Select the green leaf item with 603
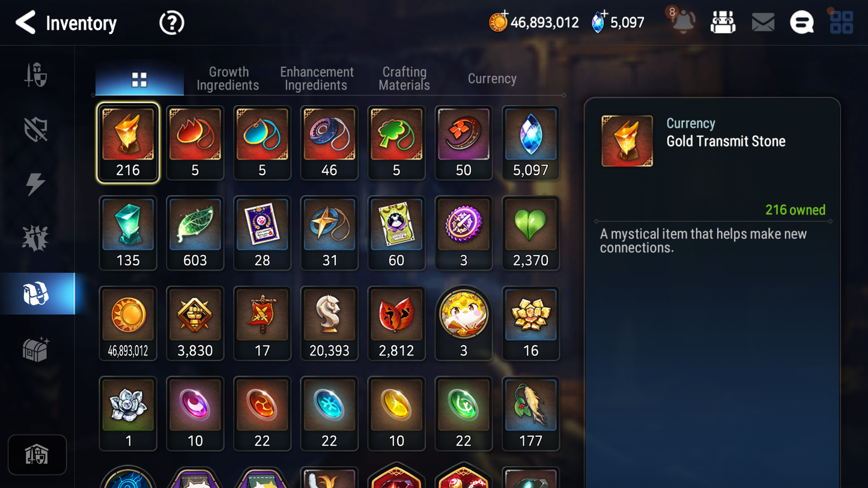The height and width of the screenshot is (488, 868). [195, 233]
